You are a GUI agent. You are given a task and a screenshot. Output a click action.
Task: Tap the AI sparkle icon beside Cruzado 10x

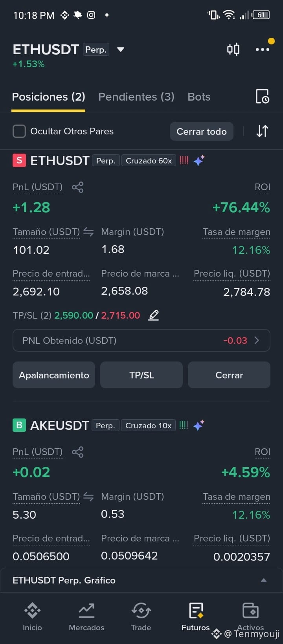198,425
